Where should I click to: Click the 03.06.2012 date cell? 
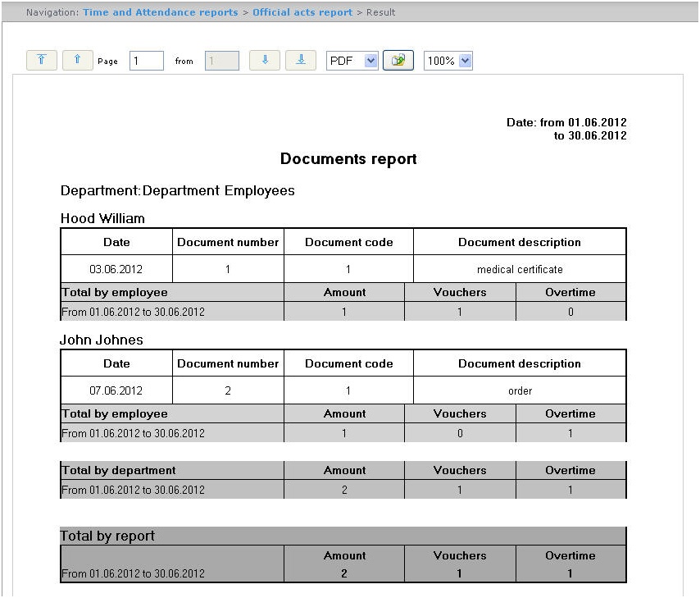click(116, 269)
